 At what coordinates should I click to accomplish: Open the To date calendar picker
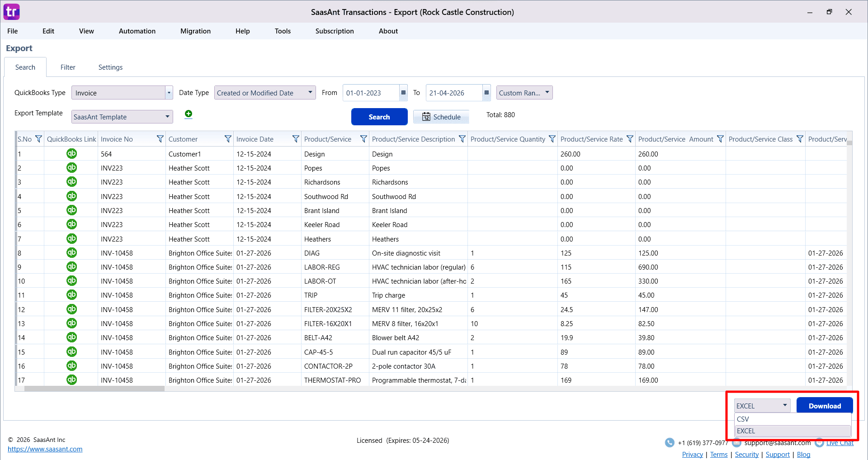tap(486, 93)
